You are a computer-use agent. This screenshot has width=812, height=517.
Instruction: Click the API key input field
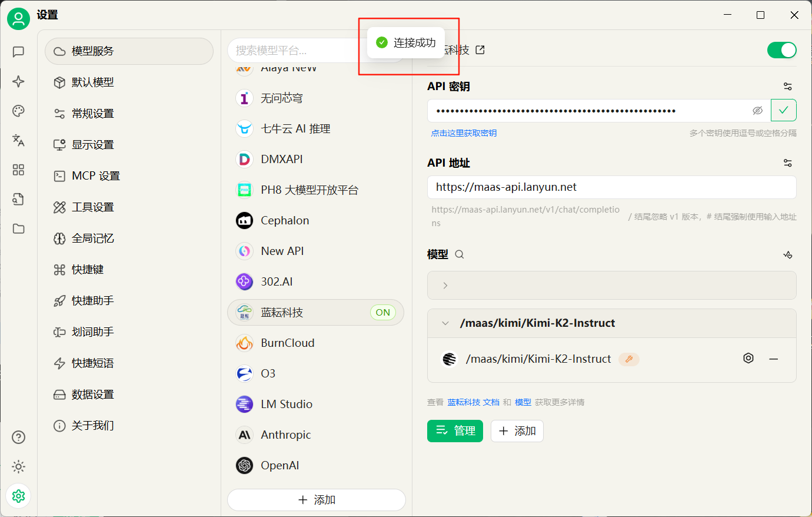pos(599,111)
